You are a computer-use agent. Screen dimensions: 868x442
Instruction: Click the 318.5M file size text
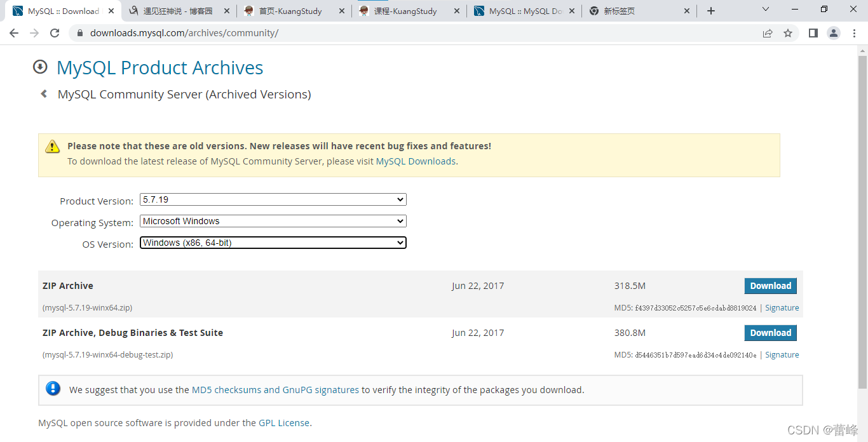click(x=630, y=286)
